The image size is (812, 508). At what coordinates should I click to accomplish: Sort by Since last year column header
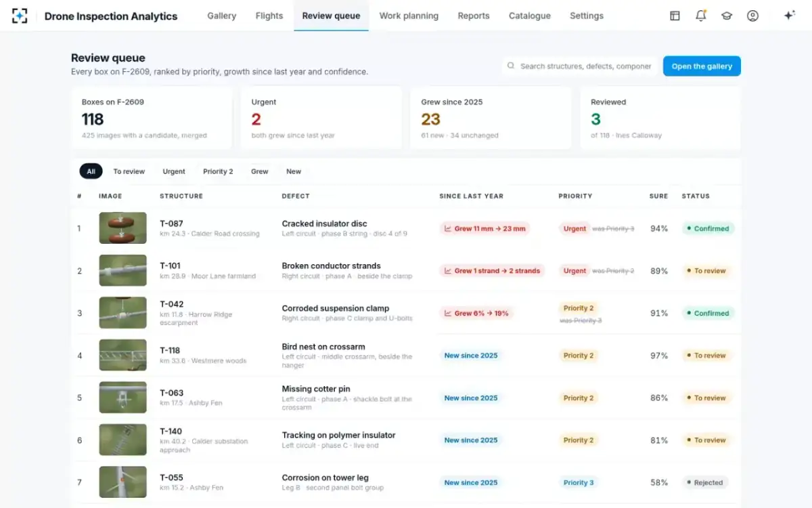click(x=471, y=196)
